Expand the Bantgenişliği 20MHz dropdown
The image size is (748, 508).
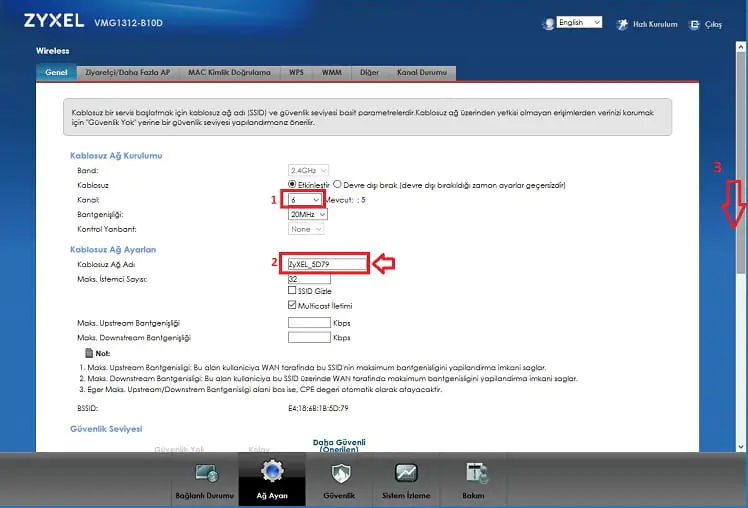pyautogui.click(x=306, y=214)
